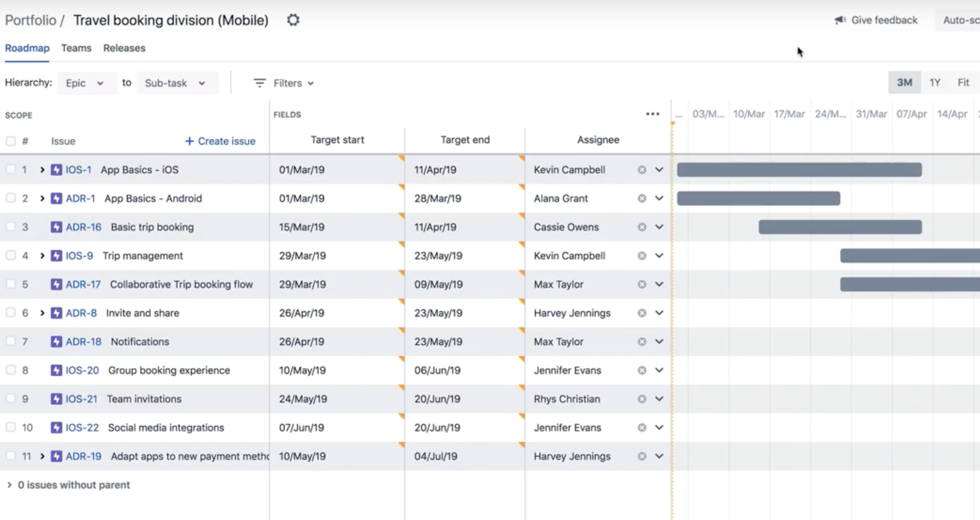Expand the IOS-1 App Basics epic

coord(42,170)
